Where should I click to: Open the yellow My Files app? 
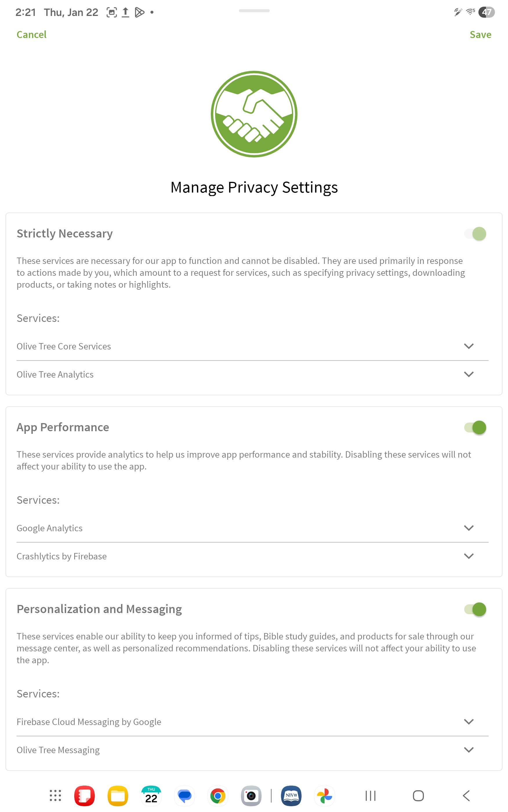pyautogui.click(x=118, y=795)
